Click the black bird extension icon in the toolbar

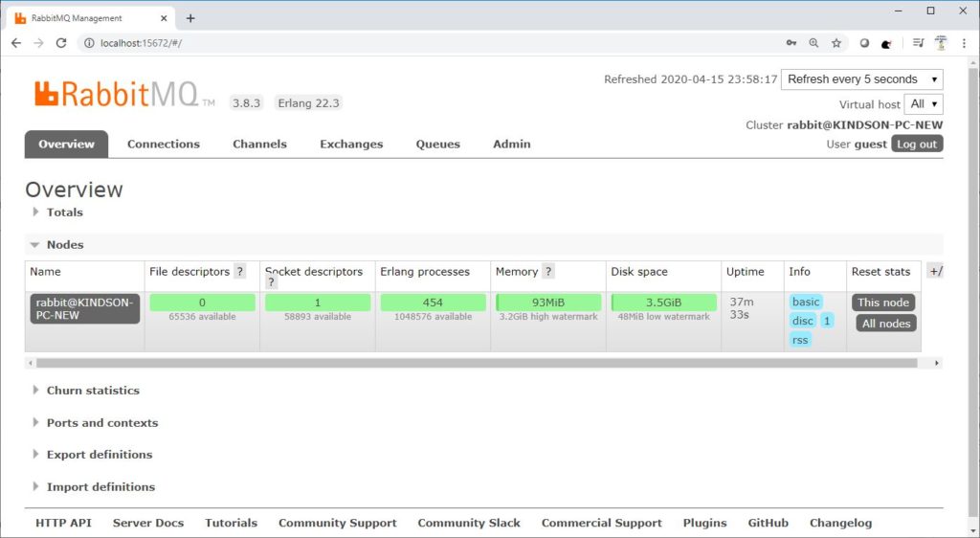885,43
